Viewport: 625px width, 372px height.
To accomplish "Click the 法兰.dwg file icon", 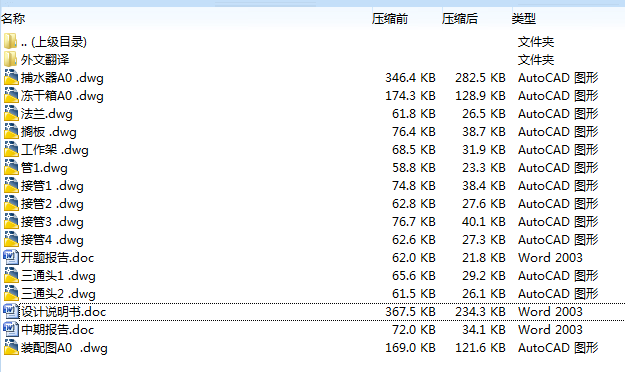I will pos(11,114).
